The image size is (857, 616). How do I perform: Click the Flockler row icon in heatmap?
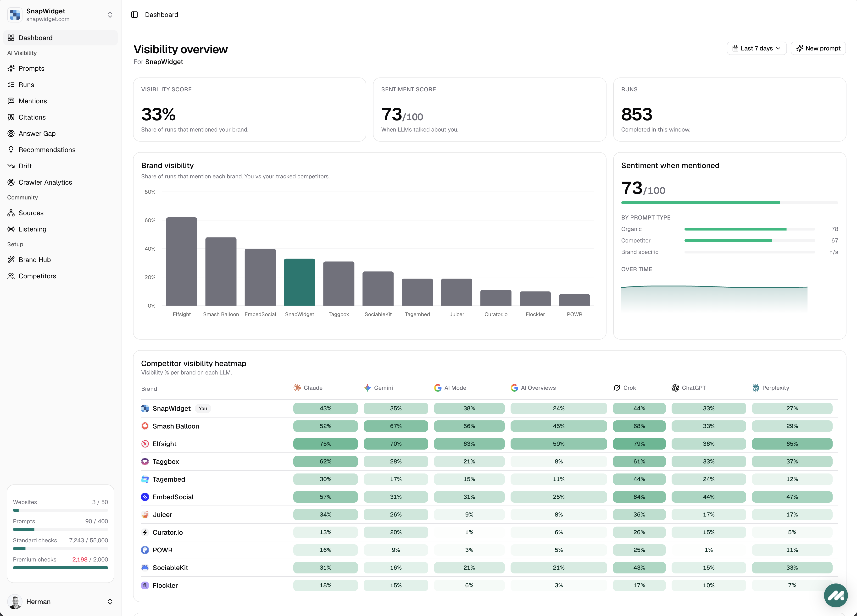click(145, 585)
